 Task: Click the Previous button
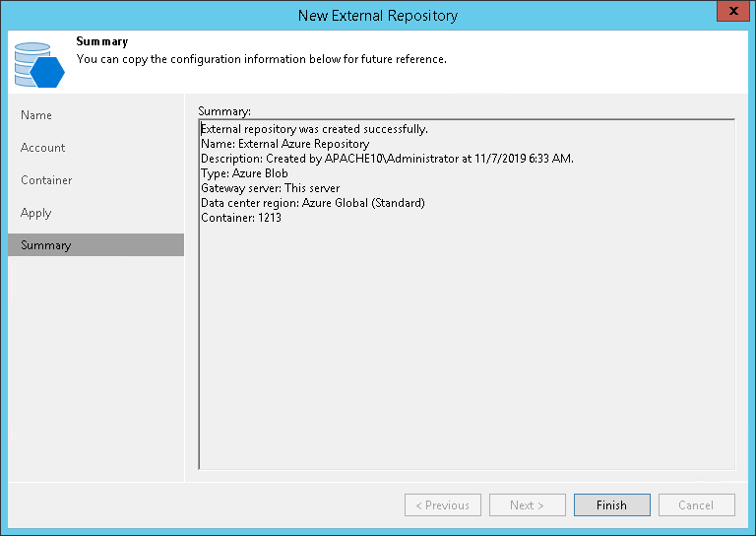[443, 504]
